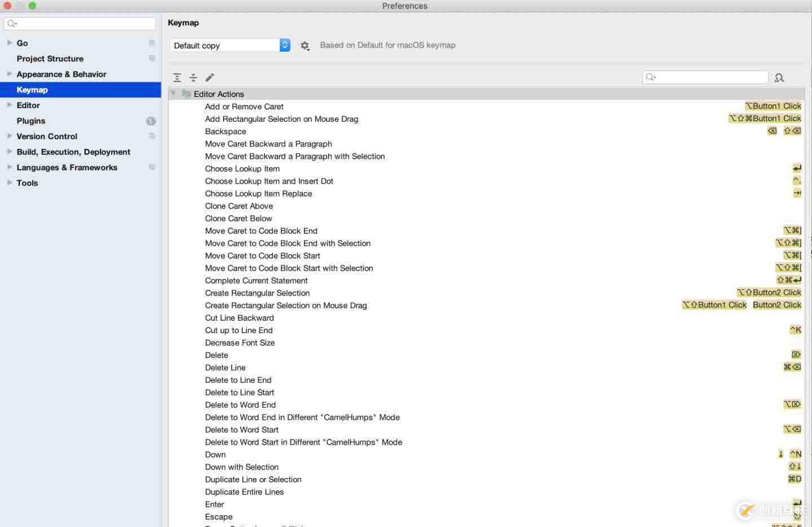
Task: Select Delete to Line Start action
Action: coord(240,392)
